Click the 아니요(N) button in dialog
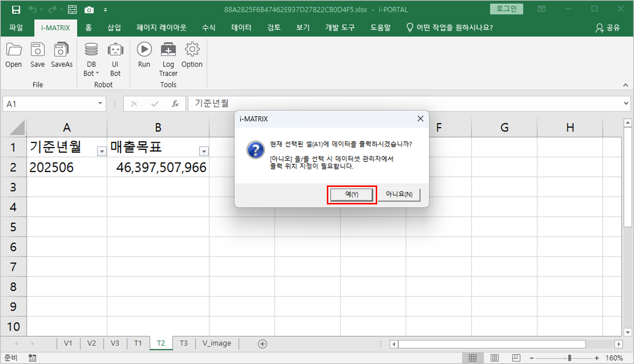Viewport: 634px width, 364px height. coord(399,195)
